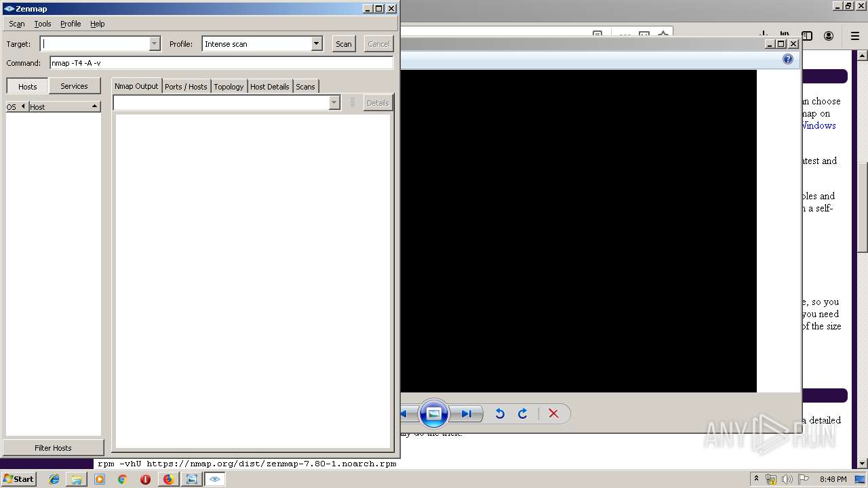Image resolution: width=868 pixels, height=488 pixels.
Task: Open network status tray icon
Action: pos(771,479)
